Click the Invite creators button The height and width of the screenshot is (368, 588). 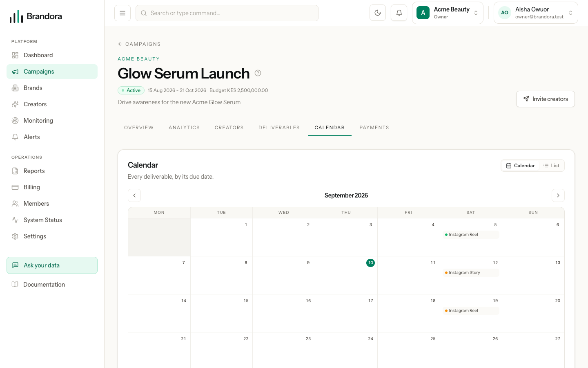tap(545, 99)
